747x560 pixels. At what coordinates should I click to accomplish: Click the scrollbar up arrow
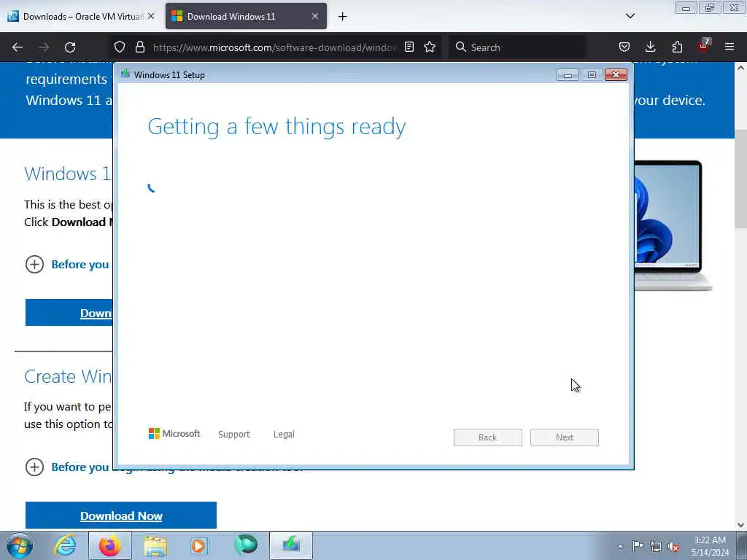click(x=740, y=68)
